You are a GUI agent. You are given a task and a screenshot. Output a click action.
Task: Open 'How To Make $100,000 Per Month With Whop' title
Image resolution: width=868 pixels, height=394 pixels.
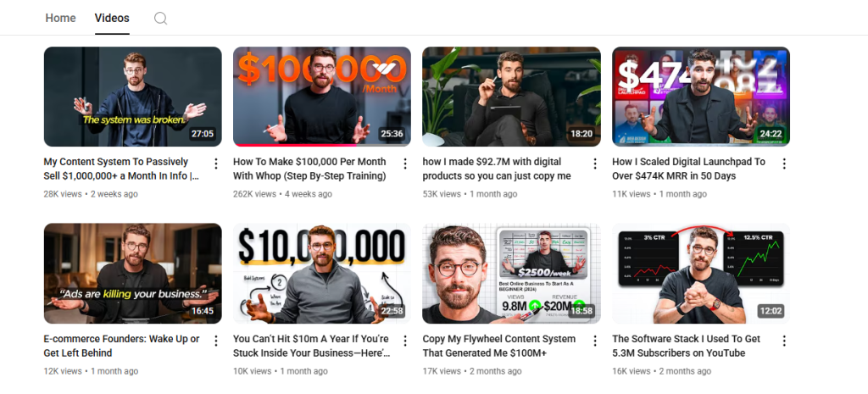[x=309, y=169]
